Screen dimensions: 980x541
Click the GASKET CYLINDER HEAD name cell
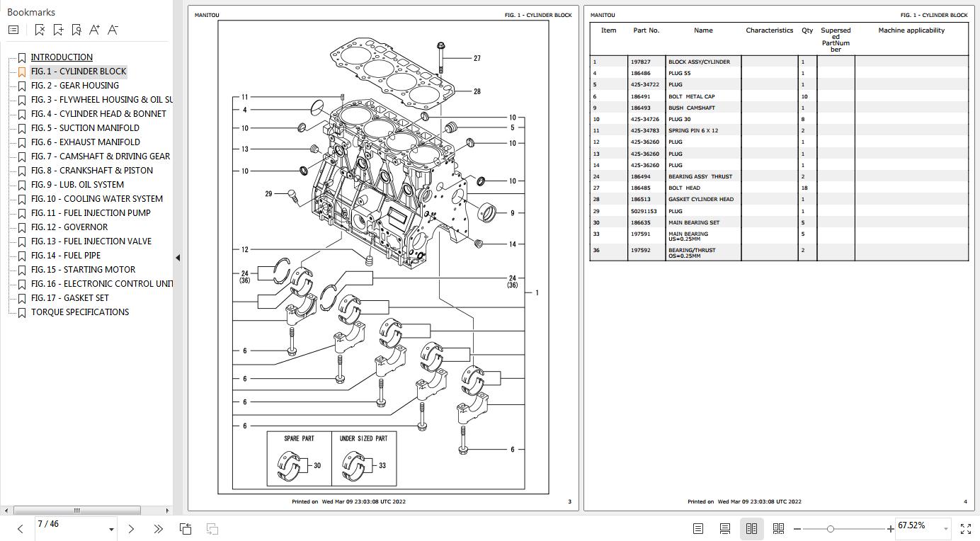click(701, 199)
